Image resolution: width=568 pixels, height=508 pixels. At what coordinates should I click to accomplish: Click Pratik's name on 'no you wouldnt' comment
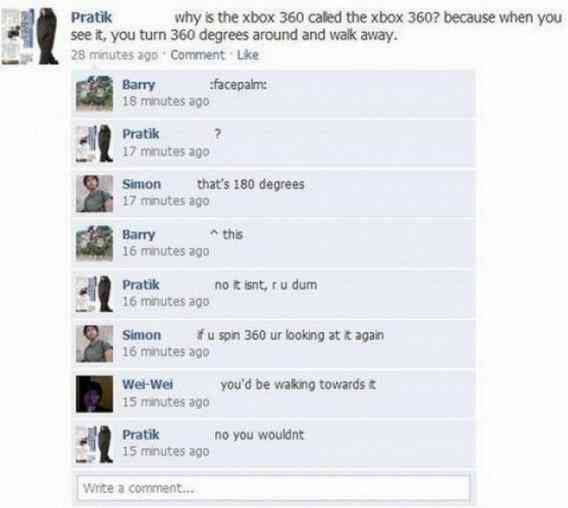pos(141,434)
